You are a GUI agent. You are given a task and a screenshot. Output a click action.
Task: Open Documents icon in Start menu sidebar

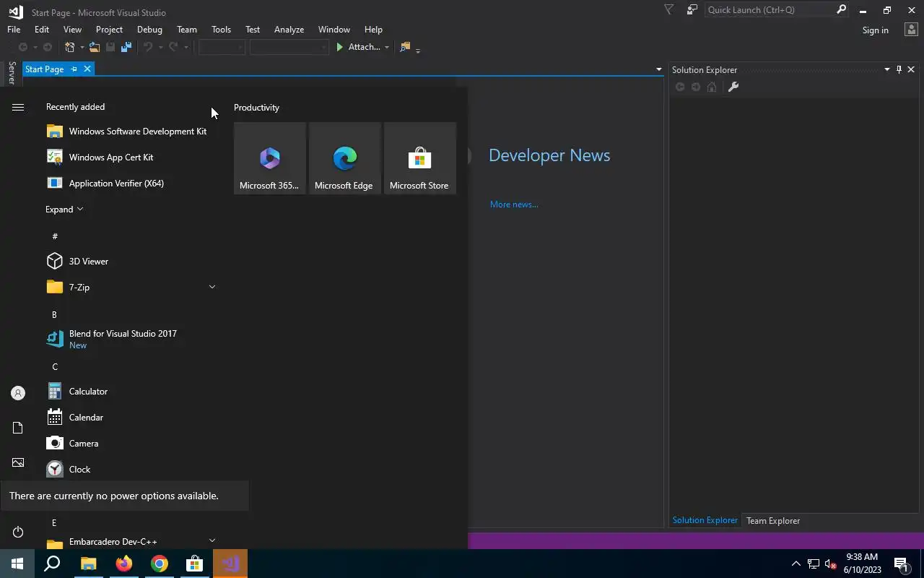tap(18, 428)
